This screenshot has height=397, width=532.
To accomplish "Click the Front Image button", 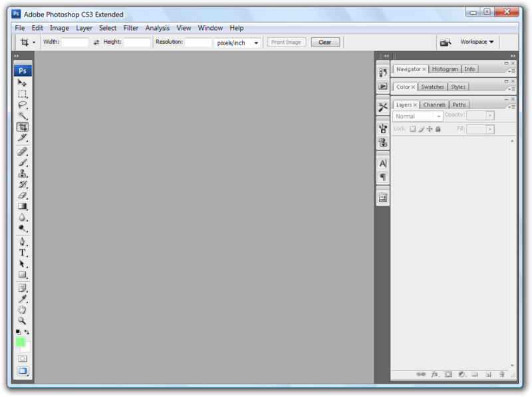I will click(287, 42).
